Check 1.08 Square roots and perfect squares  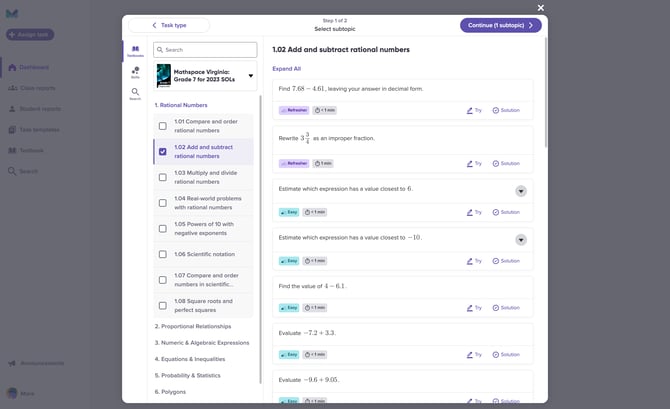click(163, 306)
